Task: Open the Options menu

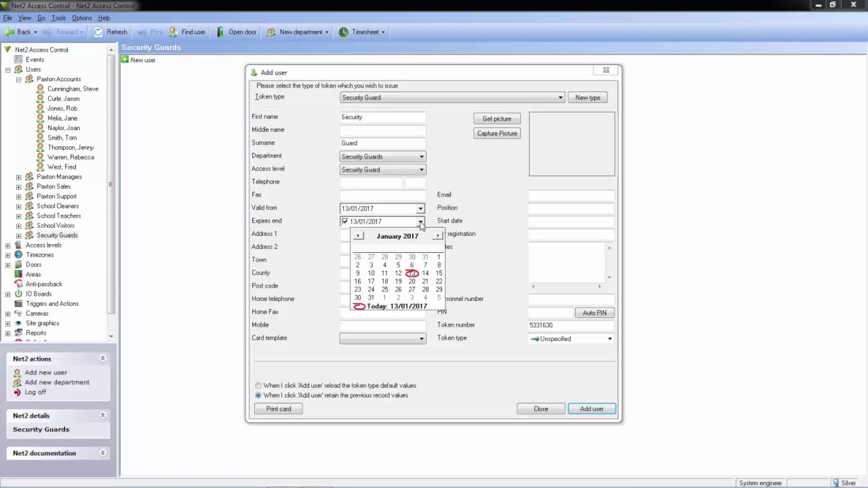Action: (81, 18)
